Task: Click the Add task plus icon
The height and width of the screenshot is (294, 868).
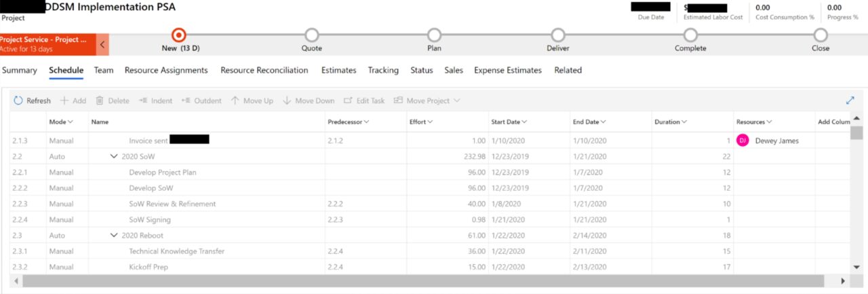Action: pos(64,100)
